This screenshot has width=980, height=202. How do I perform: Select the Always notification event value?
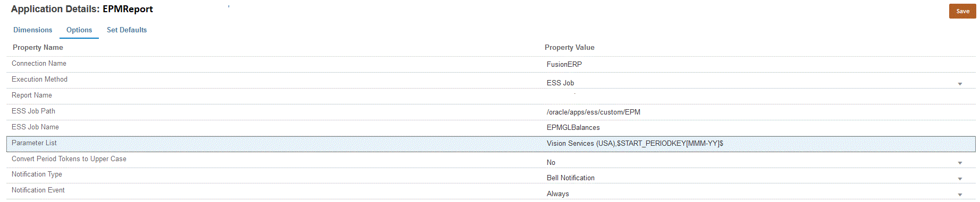[557, 194]
